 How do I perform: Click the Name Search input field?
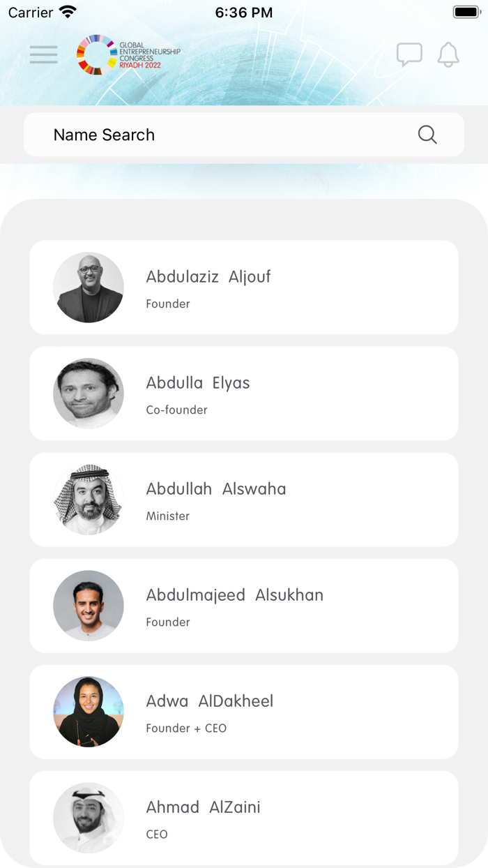(x=209, y=134)
